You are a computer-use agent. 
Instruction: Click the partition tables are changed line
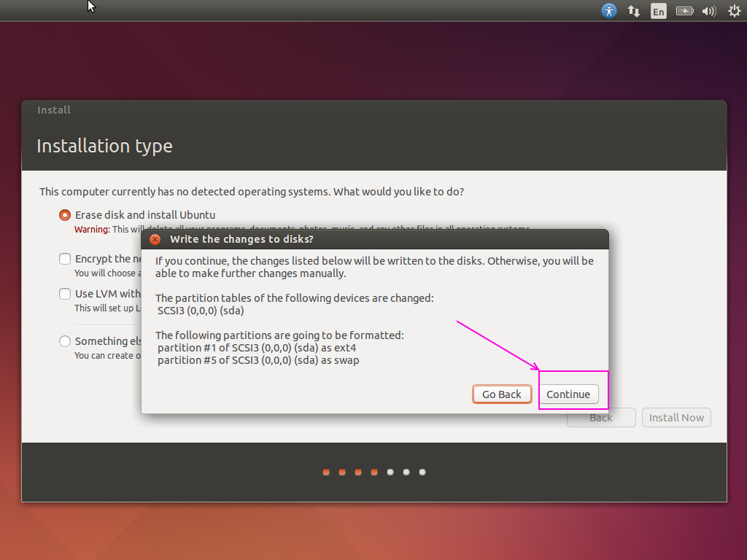[295, 298]
